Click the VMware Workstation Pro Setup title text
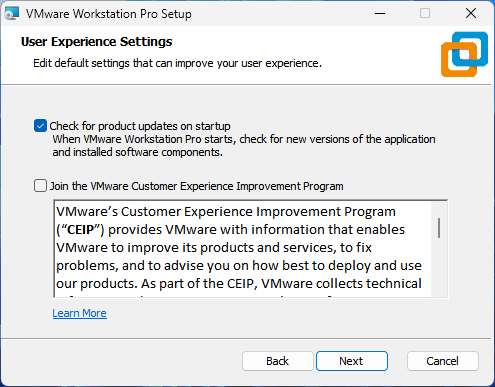This screenshot has width=495, height=387. (109, 14)
